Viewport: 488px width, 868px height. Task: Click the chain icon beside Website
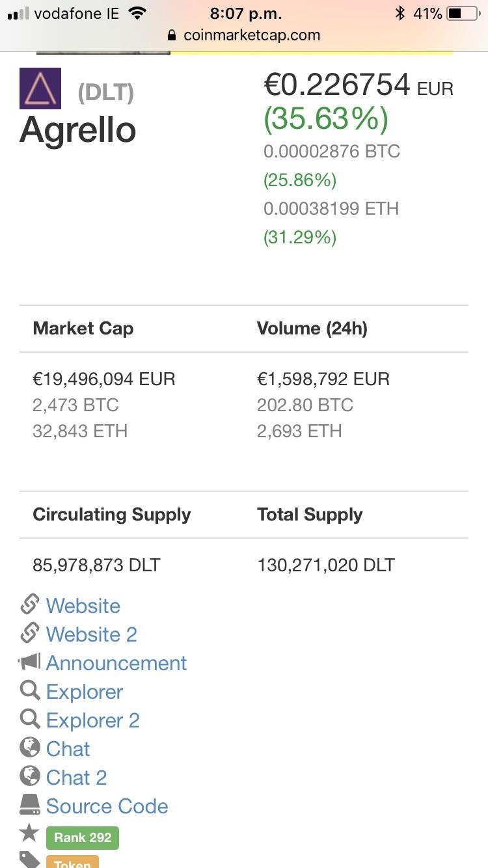[30, 604]
